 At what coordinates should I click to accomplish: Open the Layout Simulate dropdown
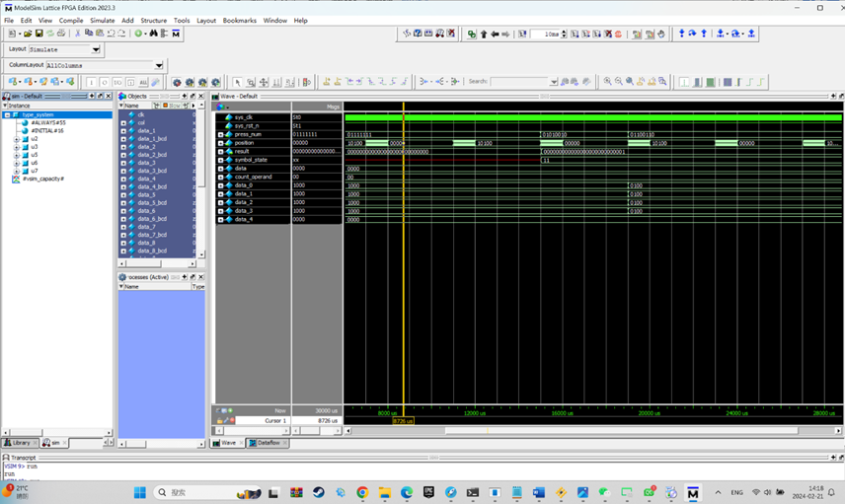96,49
